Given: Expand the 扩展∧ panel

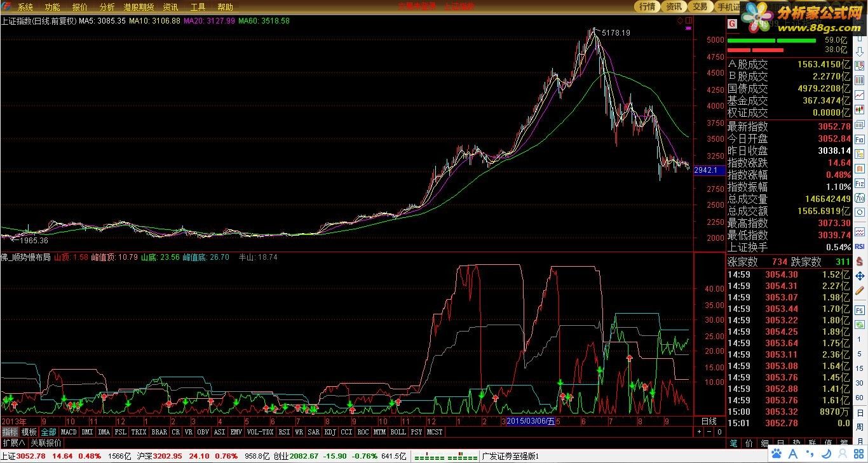Looking at the screenshot, I should coord(13,443).
